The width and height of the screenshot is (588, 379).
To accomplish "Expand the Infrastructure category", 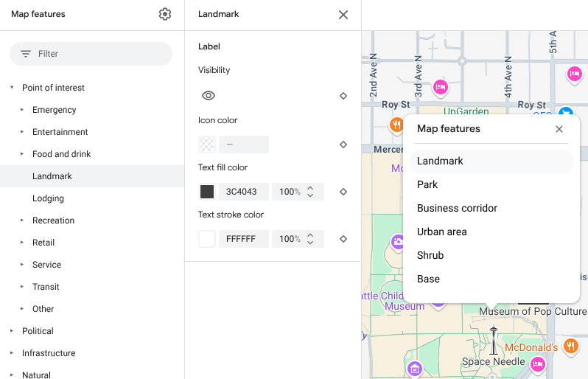I will pos(12,353).
